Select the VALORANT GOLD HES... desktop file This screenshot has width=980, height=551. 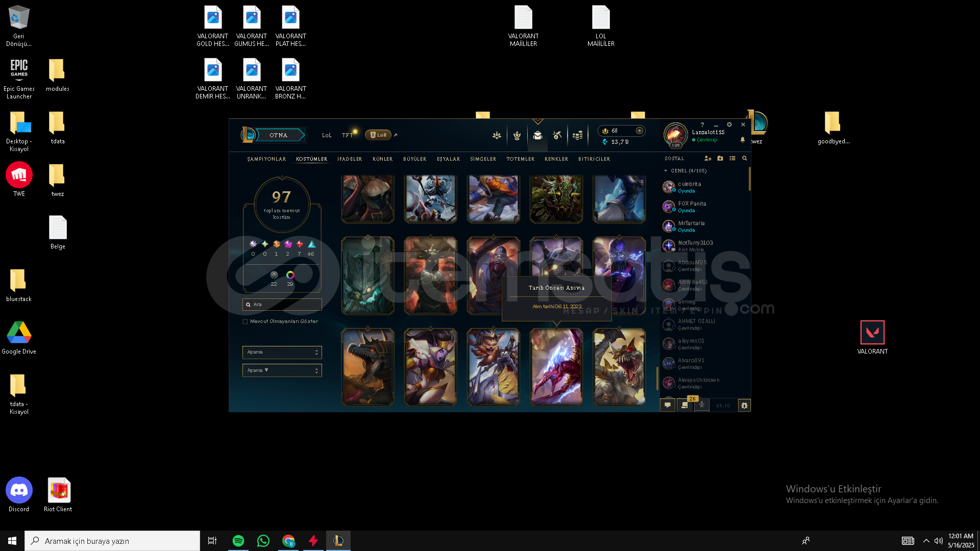[x=213, y=26]
